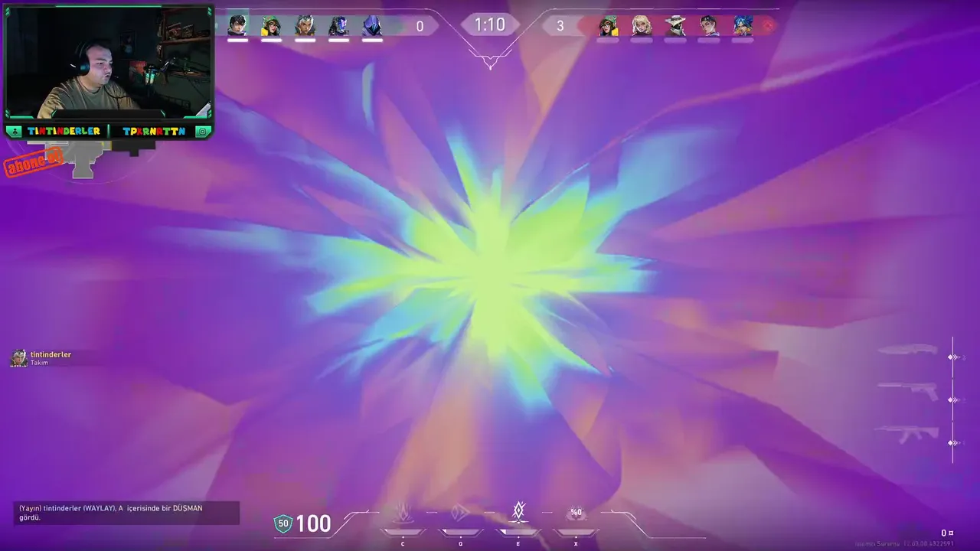The image size is (980, 551).
Task: Click the dark-haired fourth enemy agent portrait
Action: click(709, 25)
